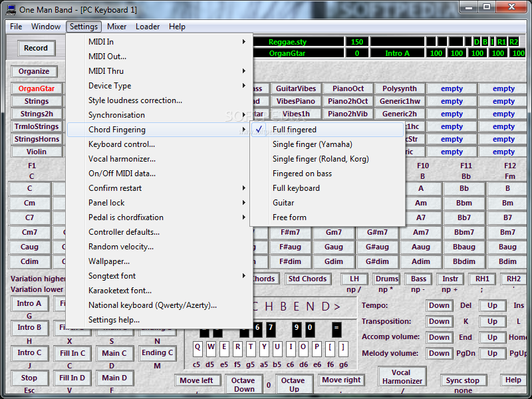Select Full keyboard fingering mode
The image size is (532, 399).
[327, 188]
